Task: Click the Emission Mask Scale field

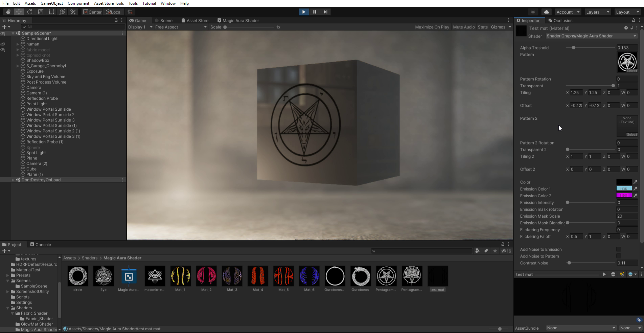Action: [x=627, y=216]
